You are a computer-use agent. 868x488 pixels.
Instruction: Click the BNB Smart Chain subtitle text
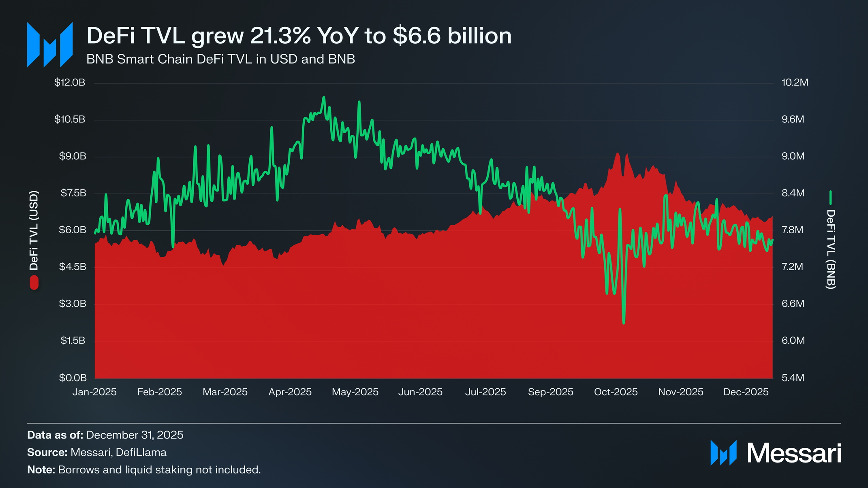pyautogui.click(x=220, y=59)
